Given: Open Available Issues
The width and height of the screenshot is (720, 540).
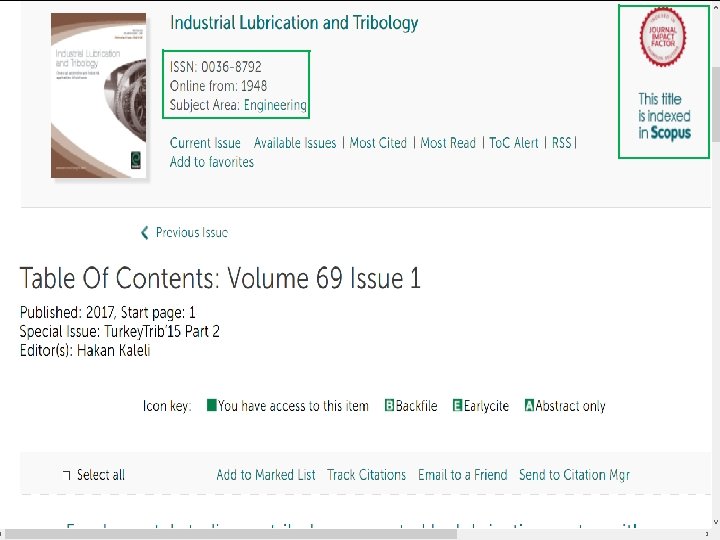Looking at the screenshot, I should [x=295, y=143].
